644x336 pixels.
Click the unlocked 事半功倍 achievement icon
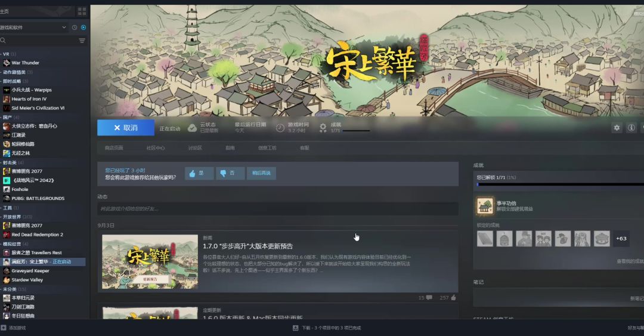484,206
